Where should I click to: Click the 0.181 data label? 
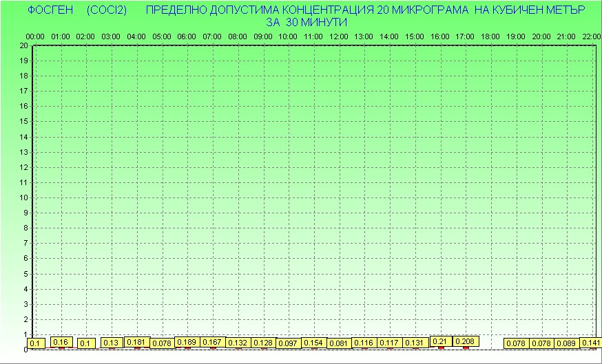coord(138,342)
